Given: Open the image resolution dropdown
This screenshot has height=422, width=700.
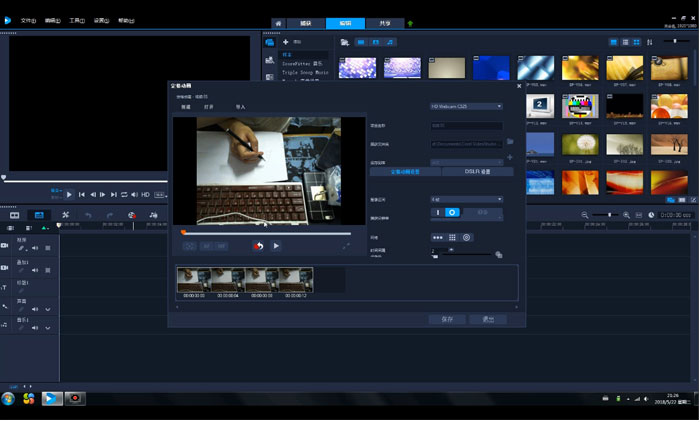Looking at the screenshot, I should coord(466,199).
